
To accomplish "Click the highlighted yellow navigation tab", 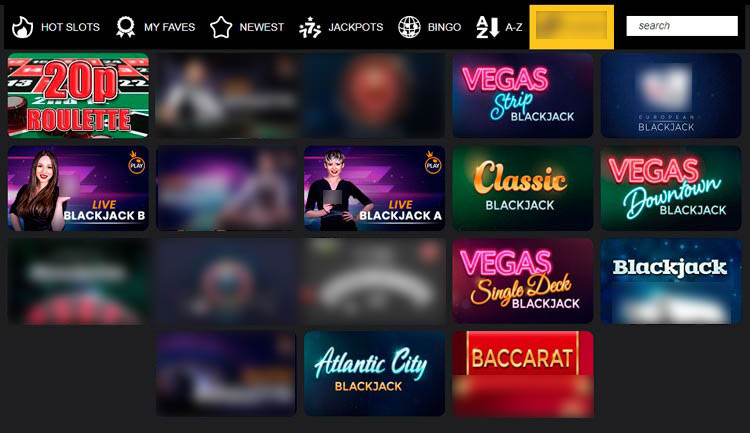I will (572, 27).
